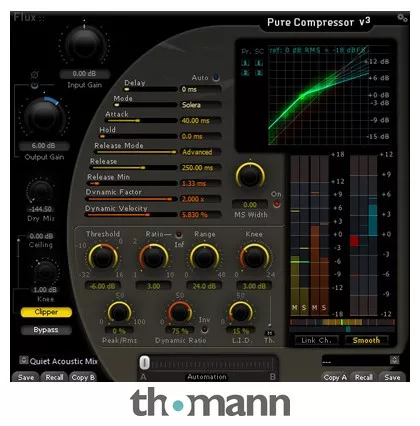
Task: Click the Dynamic Velocity slider
Action: click(x=131, y=215)
